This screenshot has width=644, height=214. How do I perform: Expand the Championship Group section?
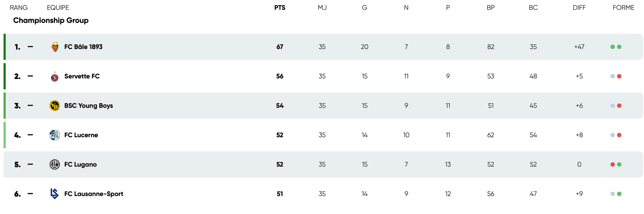(x=51, y=20)
